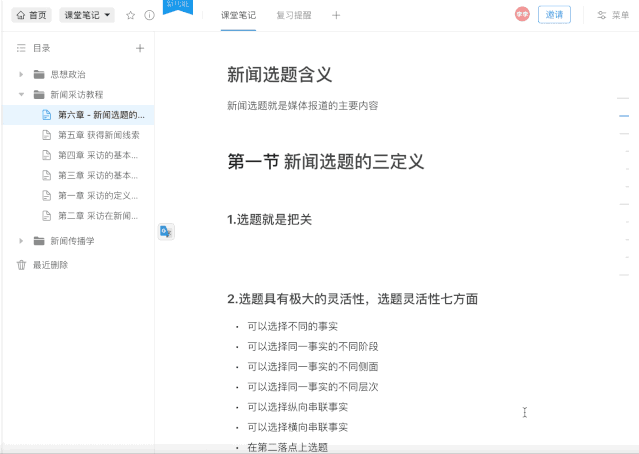Click bullet 可以选择同一事实的不同层次
Viewport: 639px width, 454px height.
pos(313,387)
